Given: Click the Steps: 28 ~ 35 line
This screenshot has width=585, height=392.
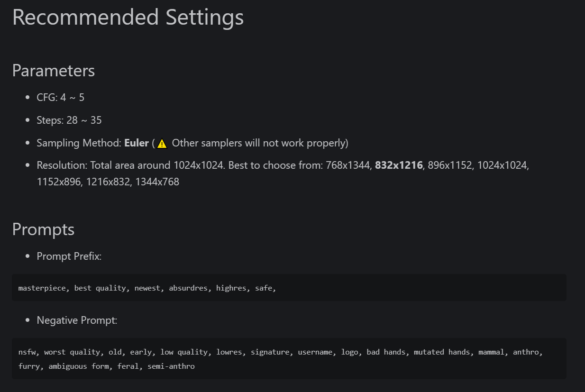Looking at the screenshot, I should tap(69, 120).
